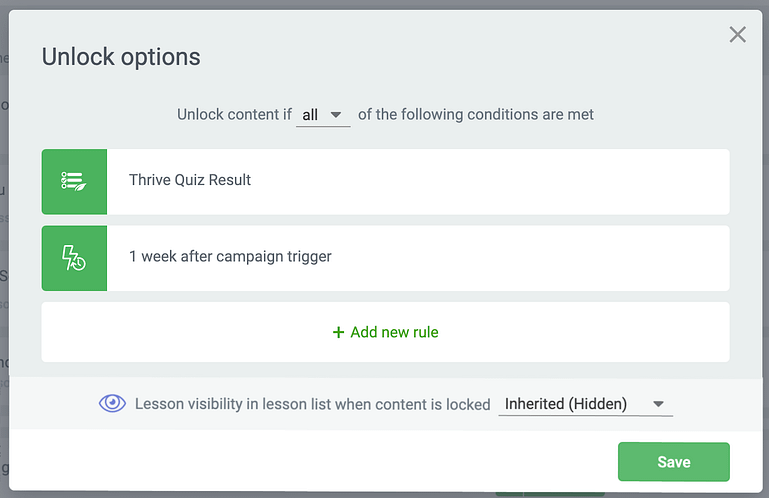The image size is (769, 498).
Task: Click empty space in the Thrive Quiz Result row
Action: [x=490, y=182]
